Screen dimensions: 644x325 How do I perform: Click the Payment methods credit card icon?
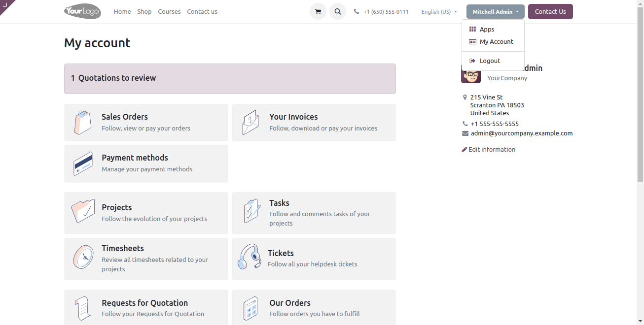point(83,163)
